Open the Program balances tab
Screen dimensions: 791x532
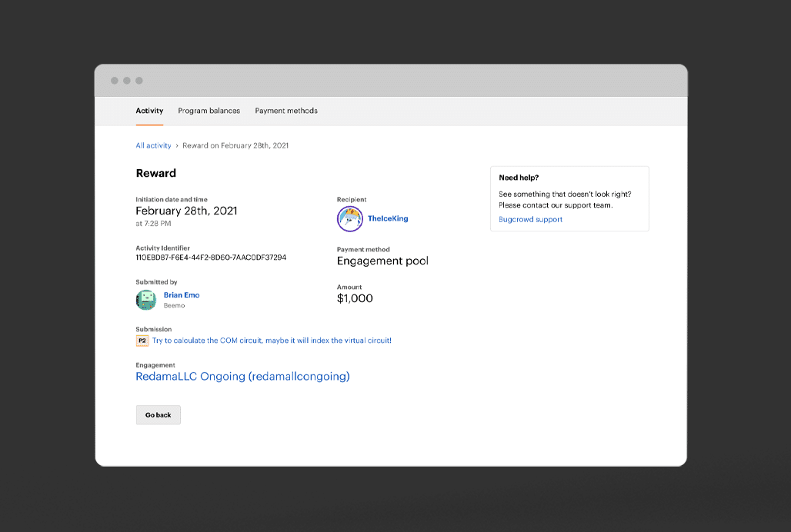click(x=209, y=111)
